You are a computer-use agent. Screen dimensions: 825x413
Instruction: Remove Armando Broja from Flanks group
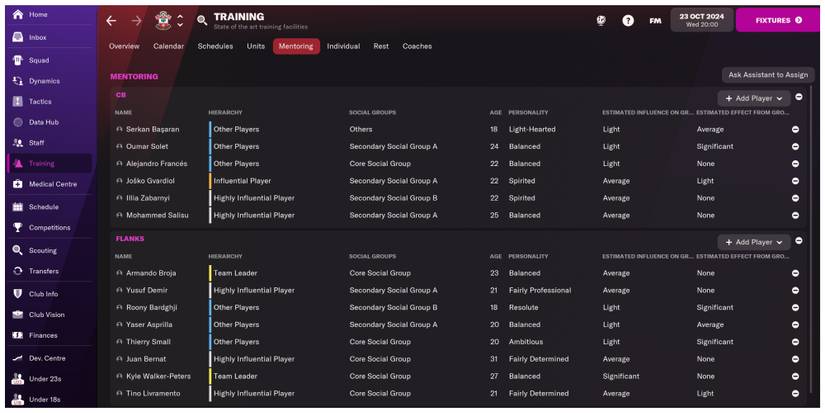[795, 273]
